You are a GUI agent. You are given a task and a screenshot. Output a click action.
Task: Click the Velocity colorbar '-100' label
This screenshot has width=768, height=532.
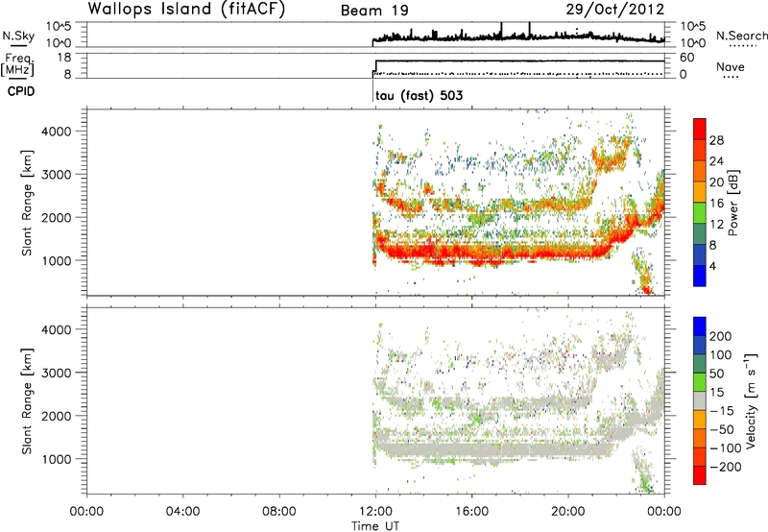tap(725, 447)
